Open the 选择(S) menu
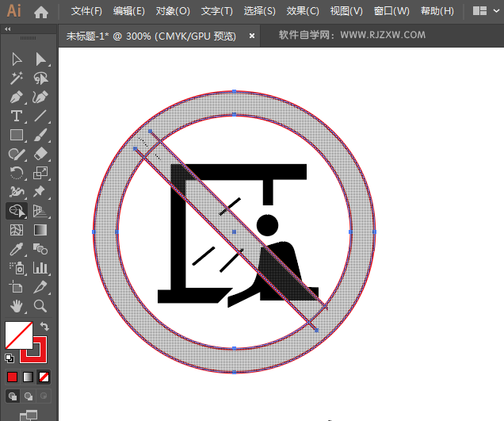Viewport: 504px width, 421px height. [x=259, y=11]
